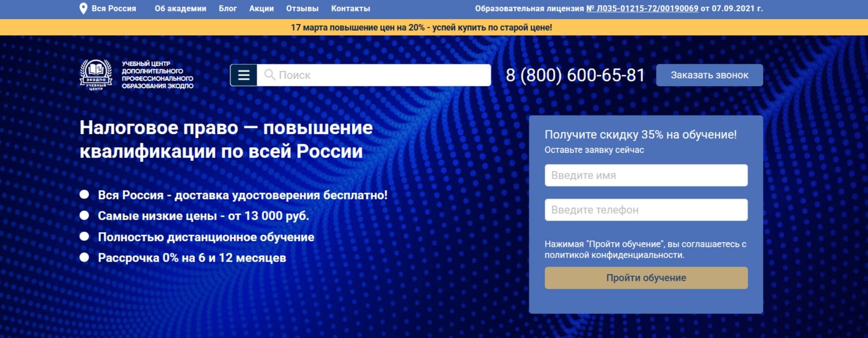Click the academy name text beside logo
The image size is (868, 338).
(157, 75)
